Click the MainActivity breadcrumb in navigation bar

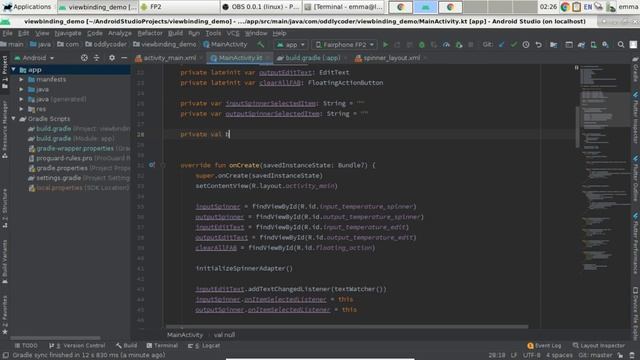coord(225,44)
